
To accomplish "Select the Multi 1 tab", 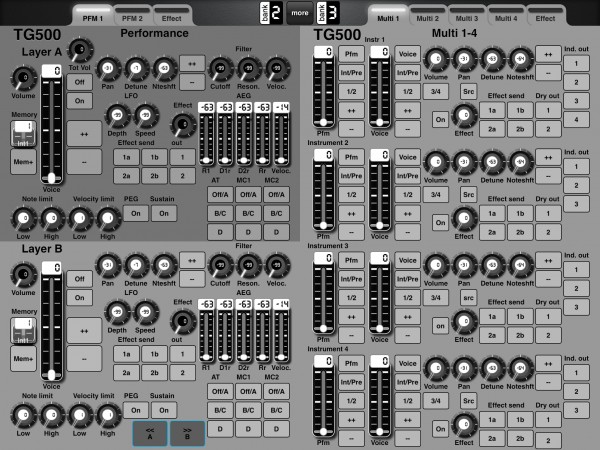I will tap(388, 15).
